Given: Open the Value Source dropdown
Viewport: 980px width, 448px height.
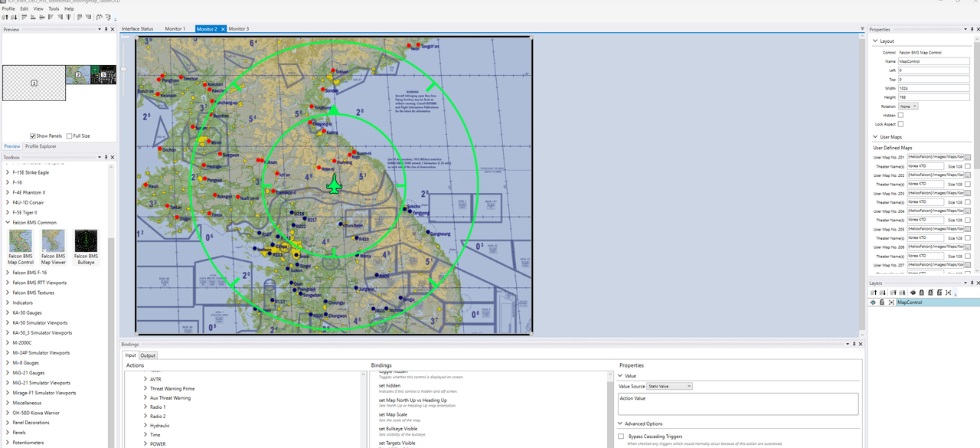Looking at the screenshot, I should coord(669,386).
